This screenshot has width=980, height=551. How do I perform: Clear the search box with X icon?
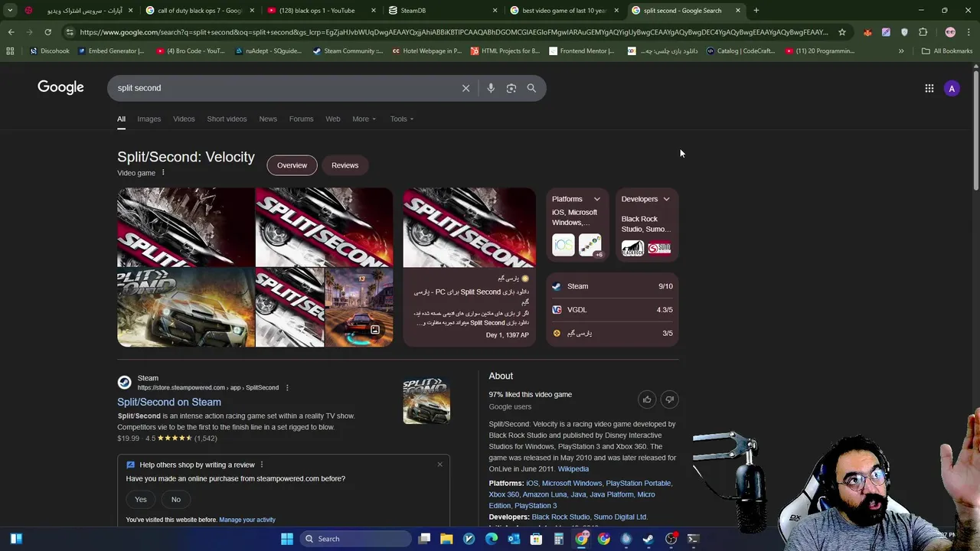pyautogui.click(x=465, y=88)
